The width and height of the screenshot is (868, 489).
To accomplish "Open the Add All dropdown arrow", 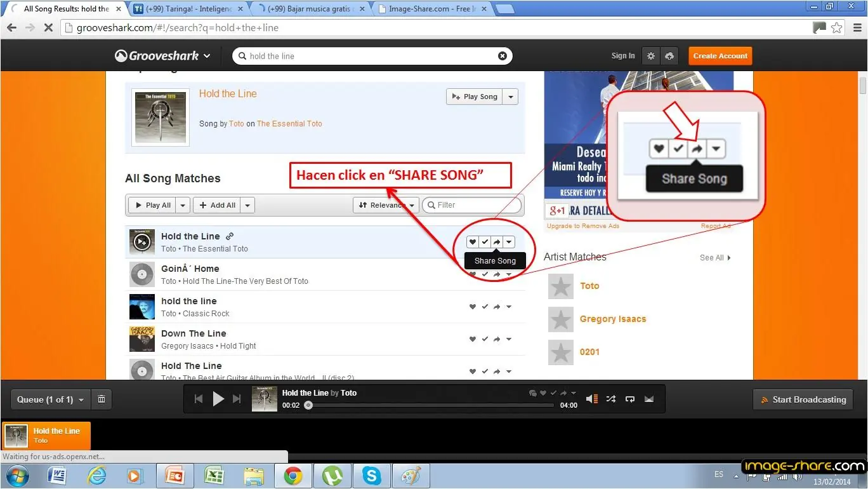I will [x=247, y=205].
